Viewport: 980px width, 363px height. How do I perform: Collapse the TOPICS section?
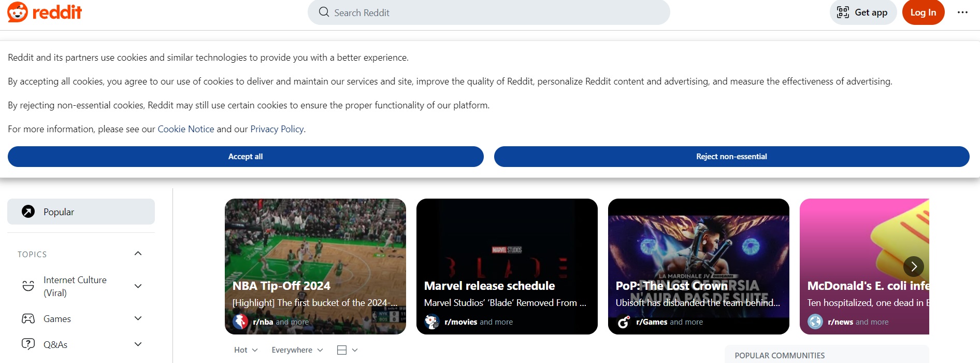[137, 253]
